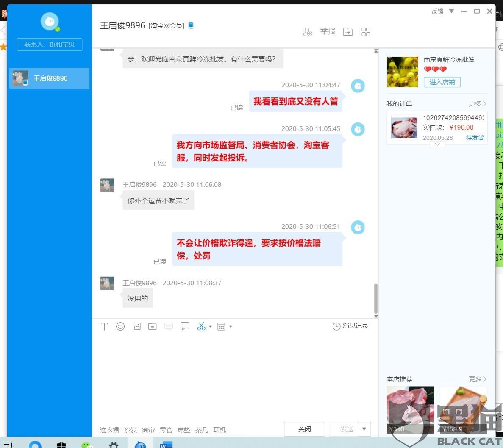The width and height of the screenshot is (503, 448).
Task: Click own avatar beside 11:04:47 message
Action: (x=358, y=86)
